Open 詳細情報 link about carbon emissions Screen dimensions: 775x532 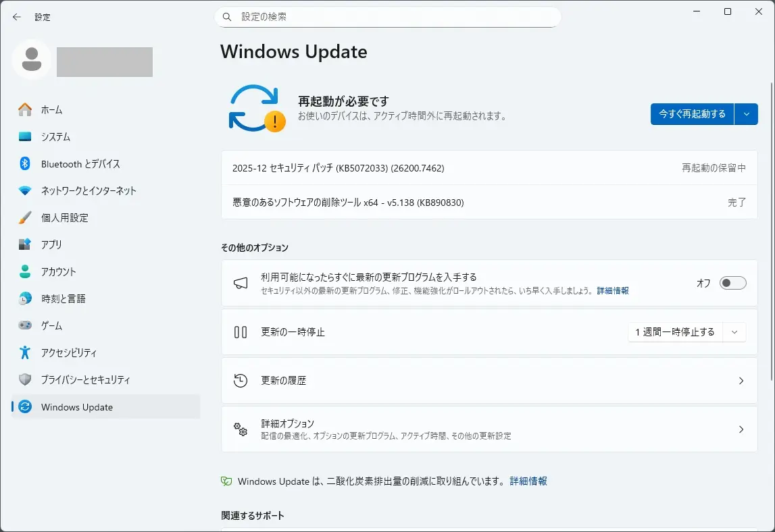[528, 481]
